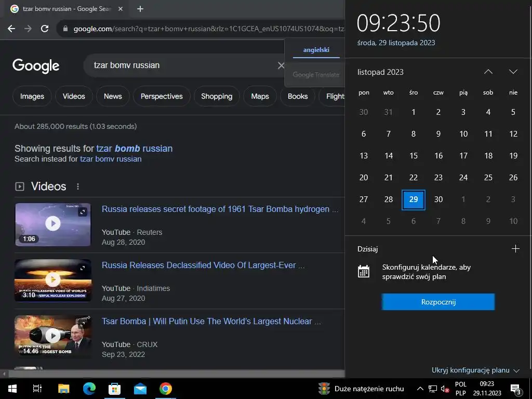Switch to News results
This screenshot has height=399, width=532.
pos(113,96)
